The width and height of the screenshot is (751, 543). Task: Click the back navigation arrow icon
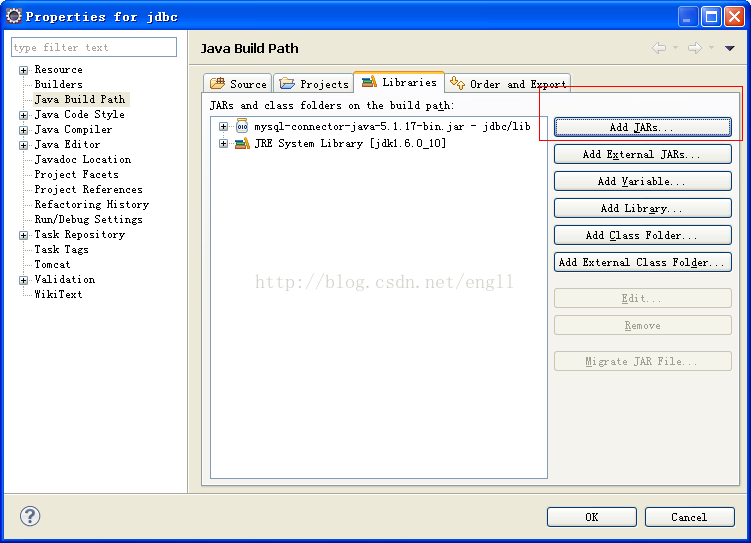point(659,48)
